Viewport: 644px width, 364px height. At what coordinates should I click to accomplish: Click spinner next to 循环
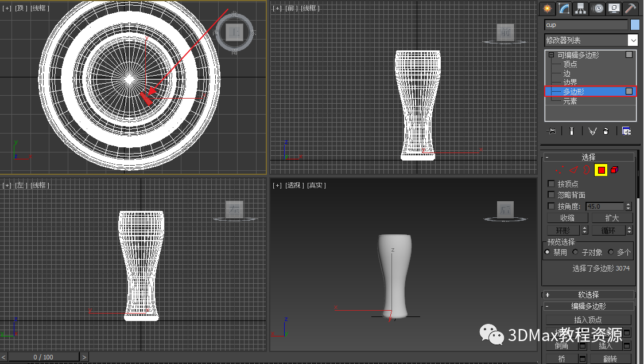click(x=629, y=230)
